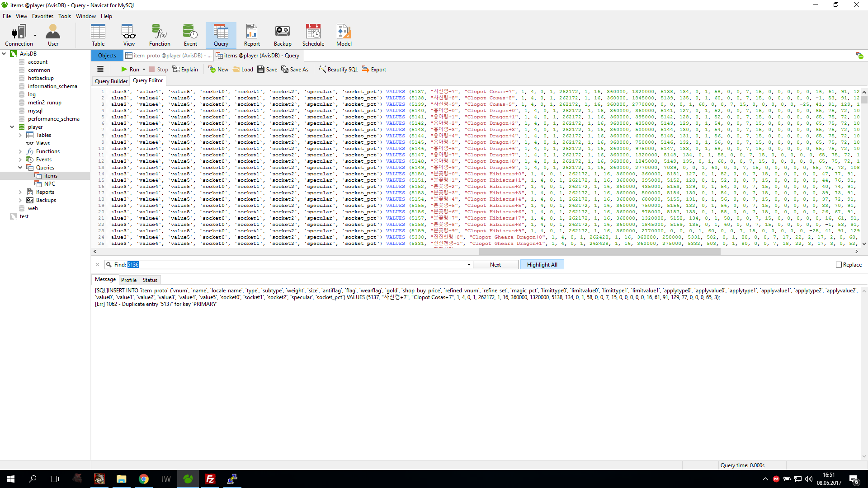Click the Next find button
868x488 pixels.
coord(495,265)
